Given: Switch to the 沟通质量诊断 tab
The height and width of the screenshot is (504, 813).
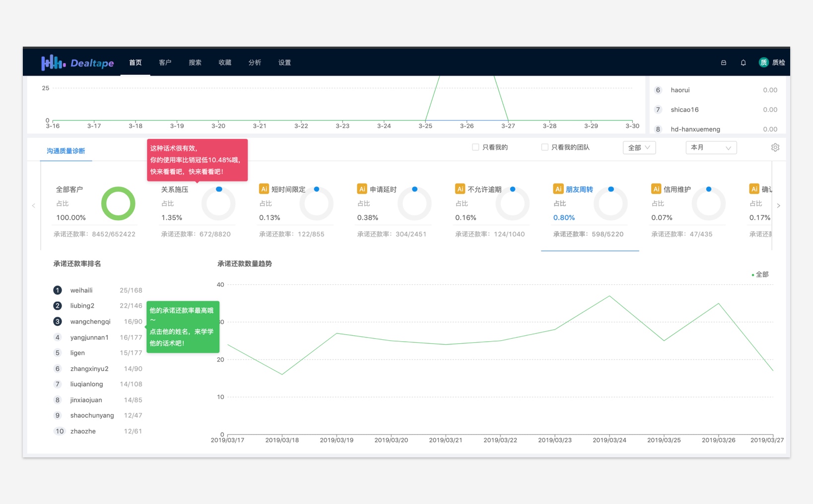Looking at the screenshot, I should [66, 151].
